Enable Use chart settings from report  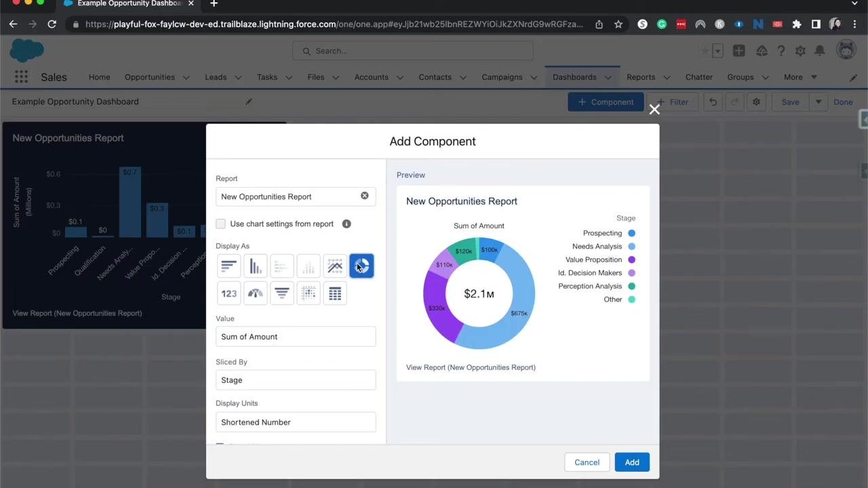click(220, 224)
